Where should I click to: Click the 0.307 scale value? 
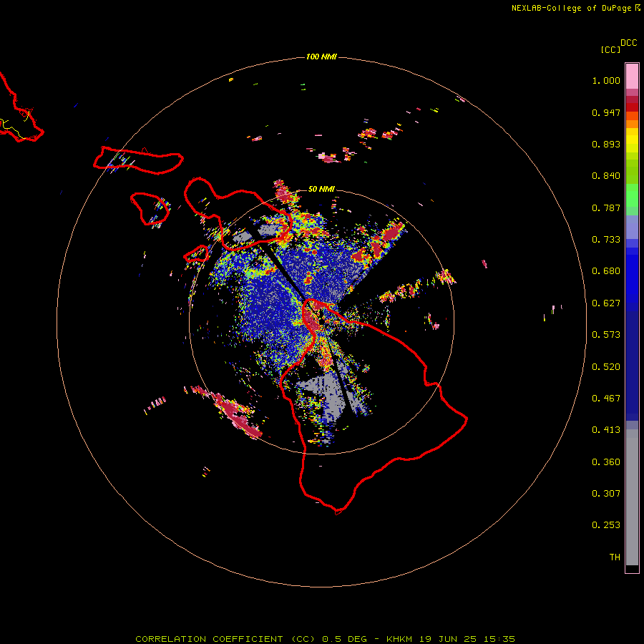606,494
